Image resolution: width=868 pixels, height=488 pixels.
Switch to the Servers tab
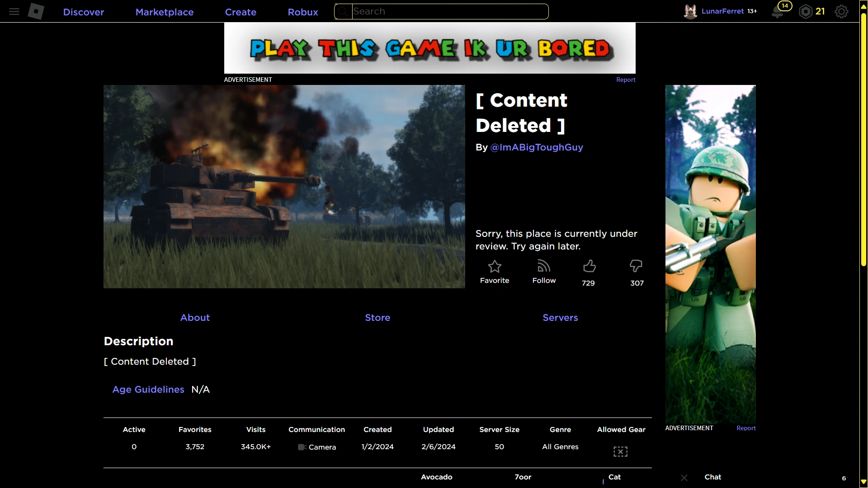[560, 318]
